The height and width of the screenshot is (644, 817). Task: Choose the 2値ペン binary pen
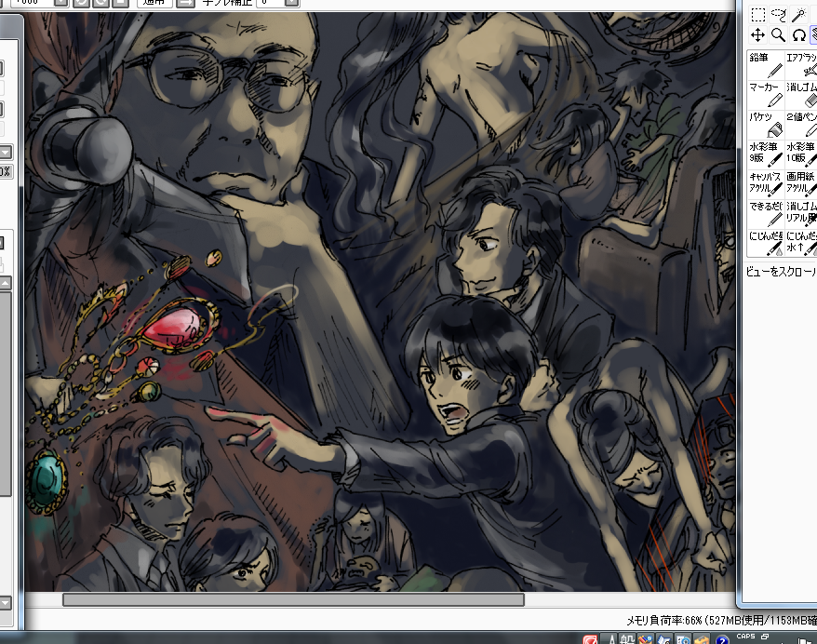pos(801,125)
